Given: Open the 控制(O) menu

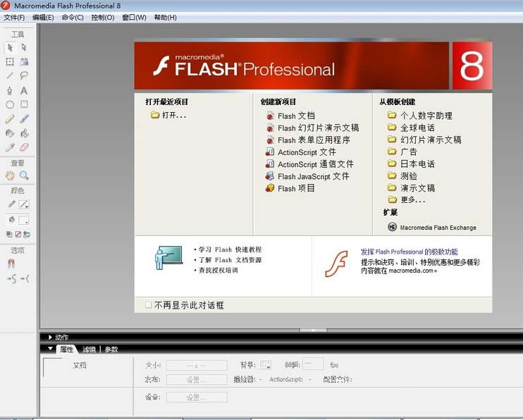Looking at the screenshot, I should pos(103,18).
